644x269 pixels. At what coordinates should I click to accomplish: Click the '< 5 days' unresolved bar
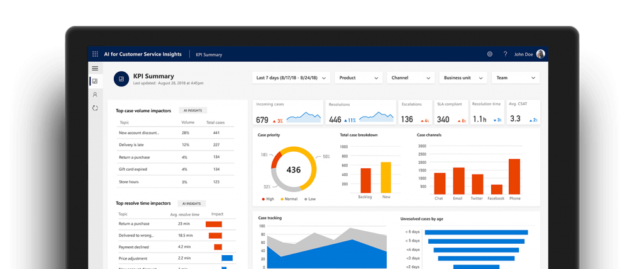[477, 241]
